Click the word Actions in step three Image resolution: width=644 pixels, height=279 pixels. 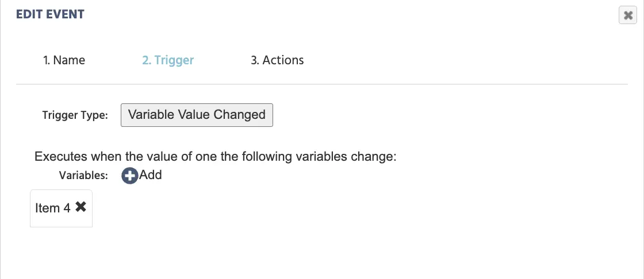283,60
